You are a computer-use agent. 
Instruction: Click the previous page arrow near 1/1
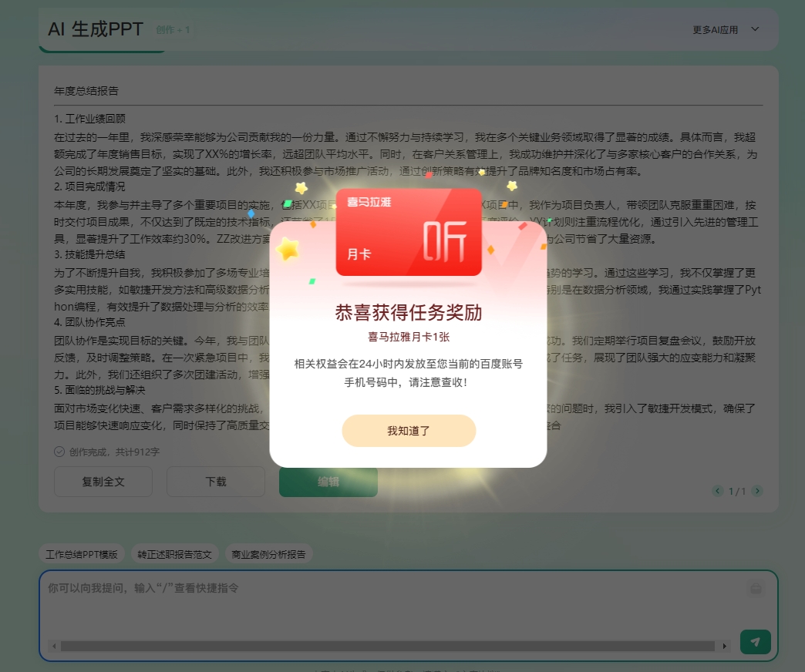pyautogui.click(x=717, y=491)
